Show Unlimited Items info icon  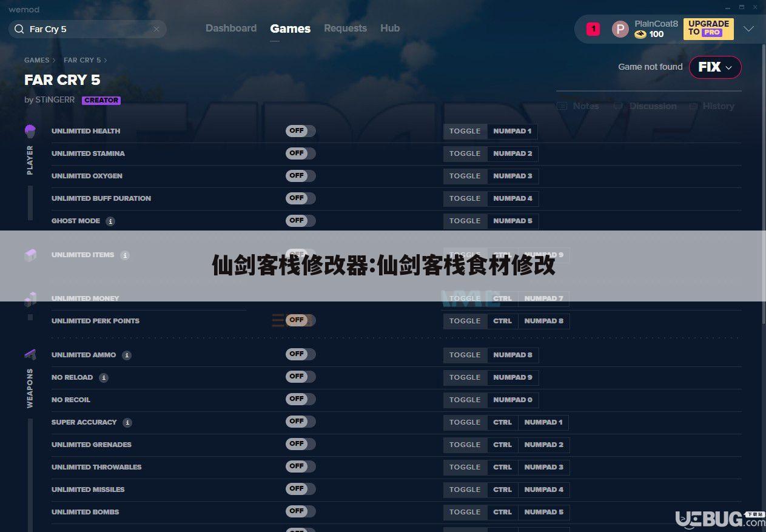point(125,255)
